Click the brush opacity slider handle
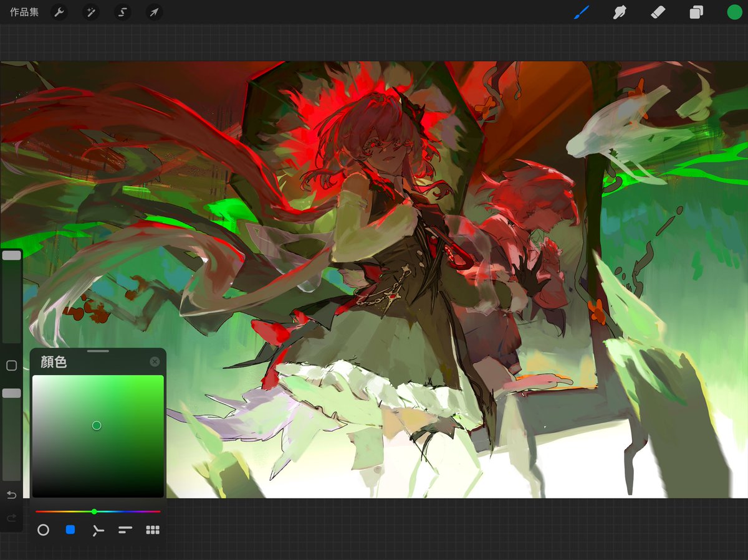748x560 pixels. coord(11,393)
